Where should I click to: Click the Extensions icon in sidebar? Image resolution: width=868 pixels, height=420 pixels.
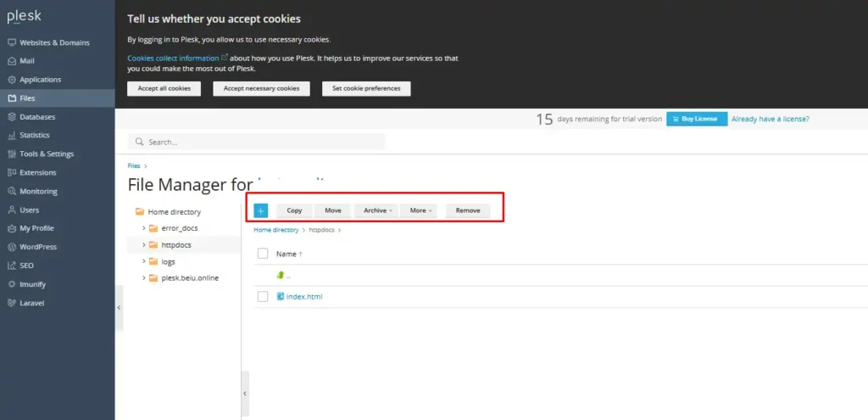12,173
